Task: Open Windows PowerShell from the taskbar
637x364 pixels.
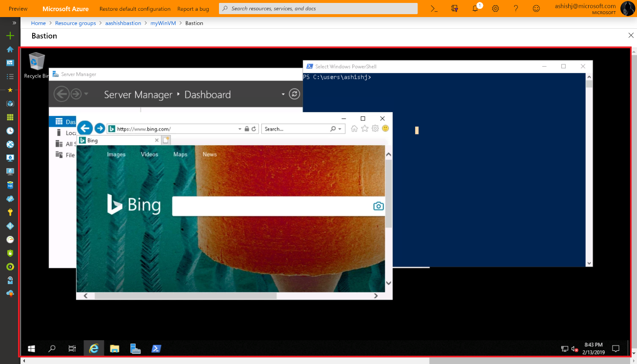Action: coord(156,348)
